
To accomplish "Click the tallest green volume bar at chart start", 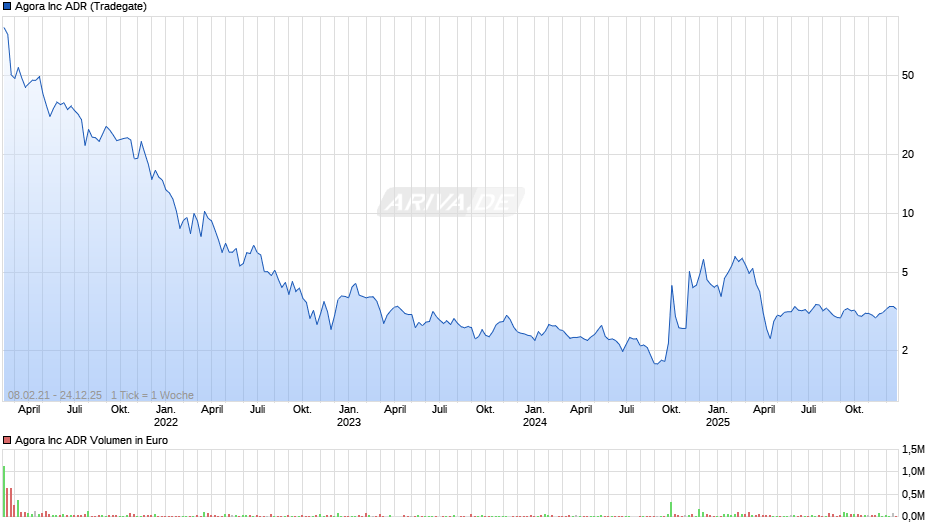I will 4,491.
